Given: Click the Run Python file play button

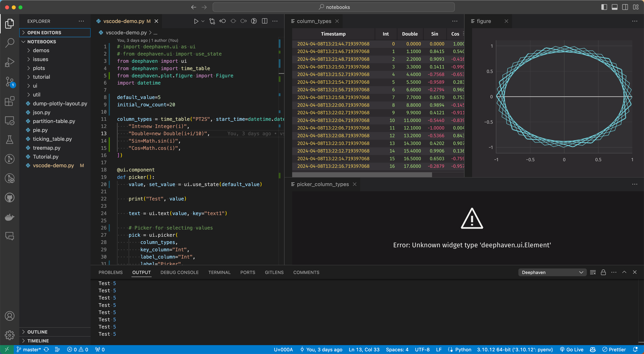Looking at the screenshot, I should 196,21.
